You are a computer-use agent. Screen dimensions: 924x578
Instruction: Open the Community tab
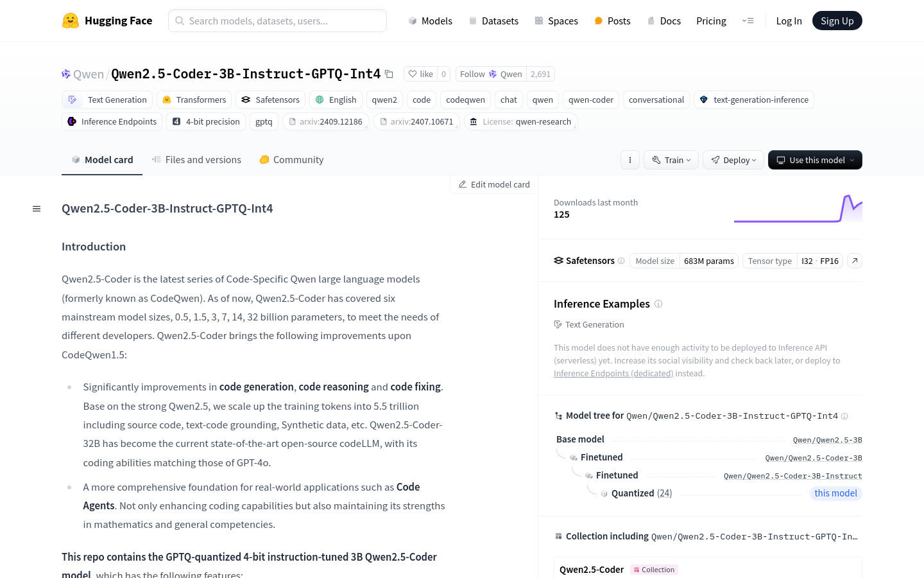click(291, 159)
